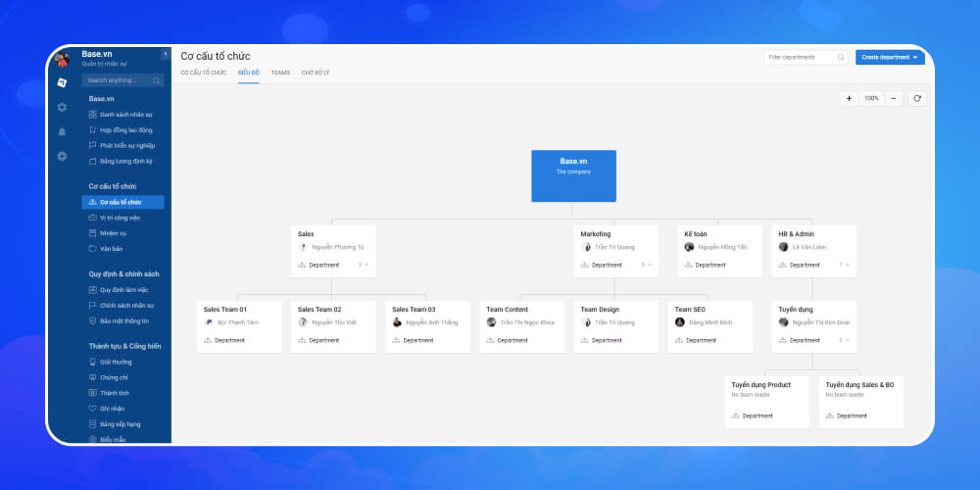Open Phát triển sự nghiệp menu item
Image resolution: width=980 pixels, height=490 pixels.
click(x=123, y=146)
